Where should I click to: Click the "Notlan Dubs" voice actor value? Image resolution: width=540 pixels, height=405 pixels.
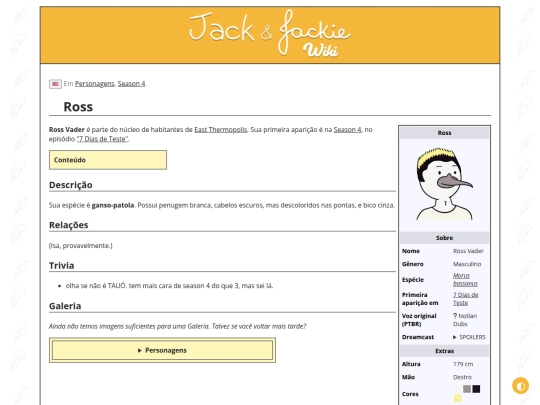(465, 320)
